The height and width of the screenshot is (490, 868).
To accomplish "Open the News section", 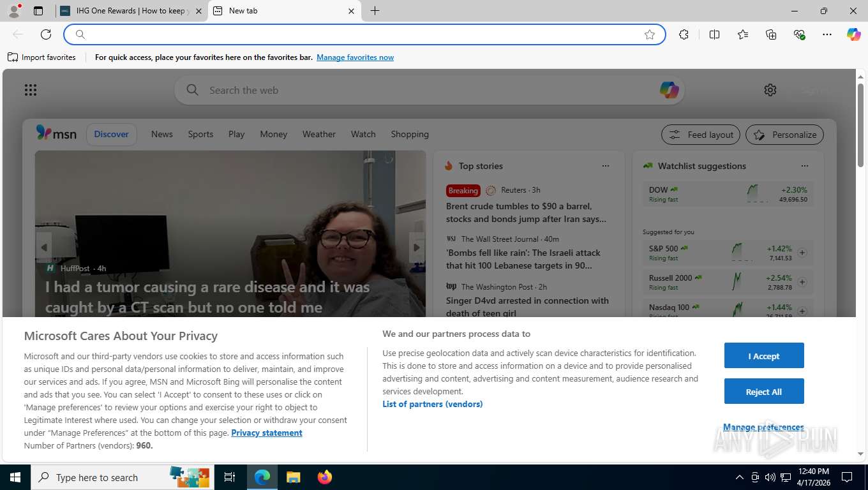I will click(x=162, y=134).
